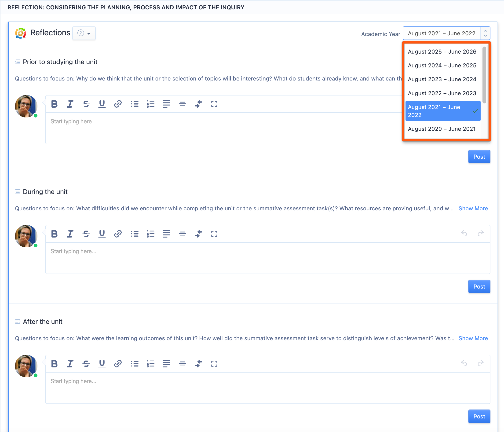This screenshot has height=432, width=504.
Task: Click Show More for After the unit questions
Action: pos(473,338)
